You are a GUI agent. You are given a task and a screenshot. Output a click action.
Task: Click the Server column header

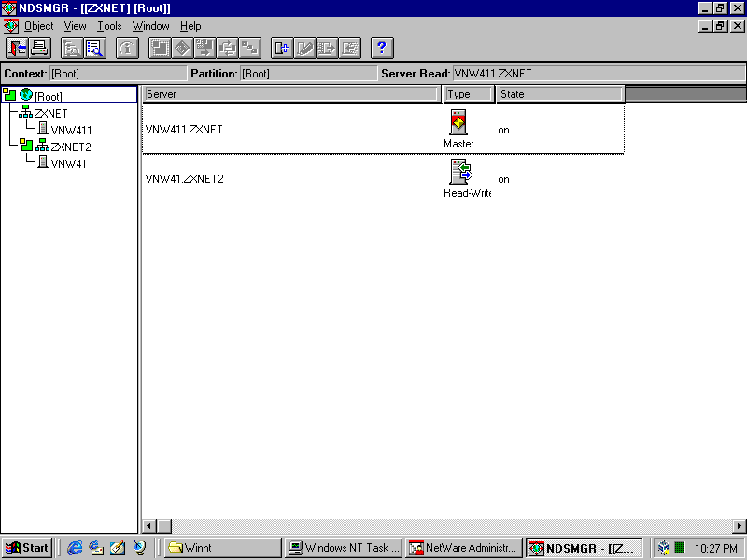pyautogui.click(x=291, y=94)
